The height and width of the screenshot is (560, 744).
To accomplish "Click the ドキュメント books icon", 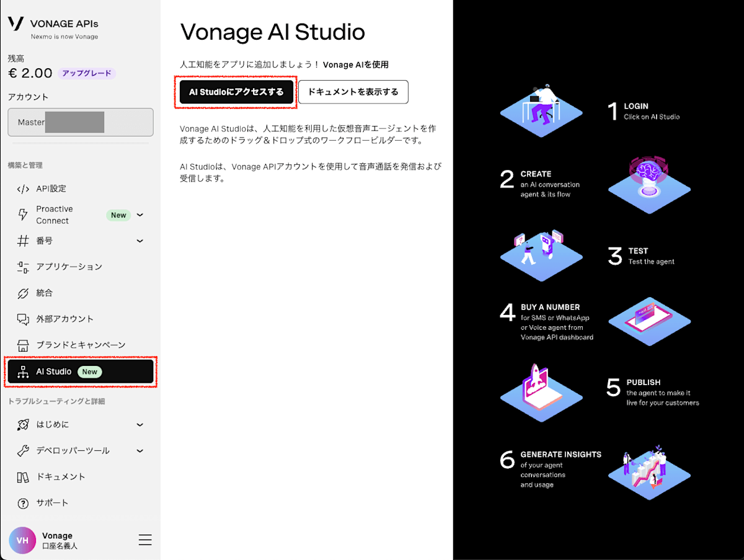I will point(23,477).
